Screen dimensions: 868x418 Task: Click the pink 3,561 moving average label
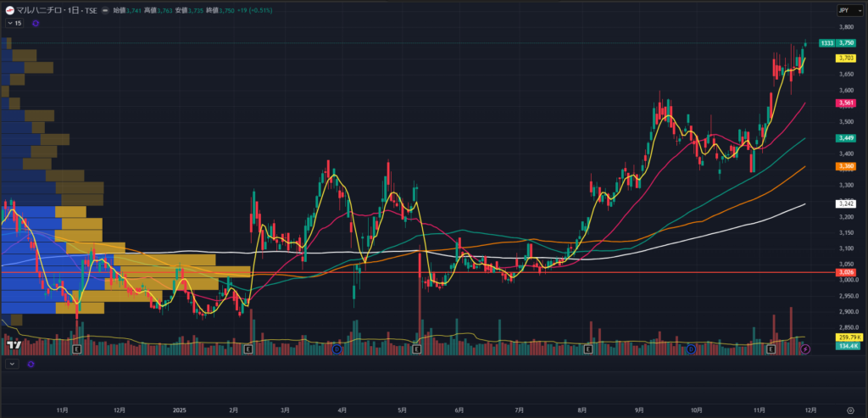pyautogui.click(x=845, y=103)
